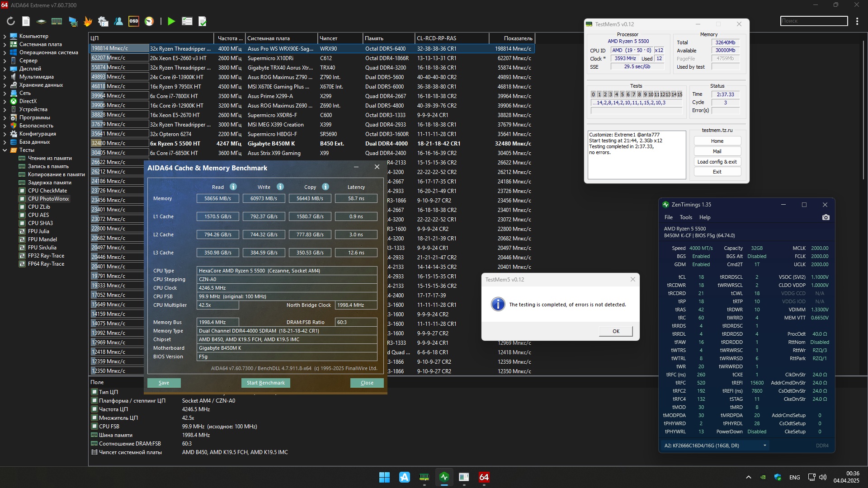Screen dimensions: 868x488
Task: Click the Поиск search field
Action: pos(814,21)
